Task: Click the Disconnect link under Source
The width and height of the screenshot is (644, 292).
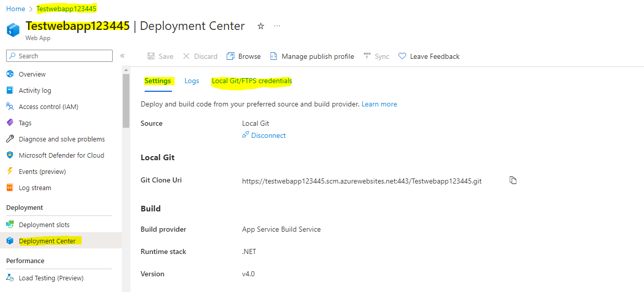Action: coord(268,135)
